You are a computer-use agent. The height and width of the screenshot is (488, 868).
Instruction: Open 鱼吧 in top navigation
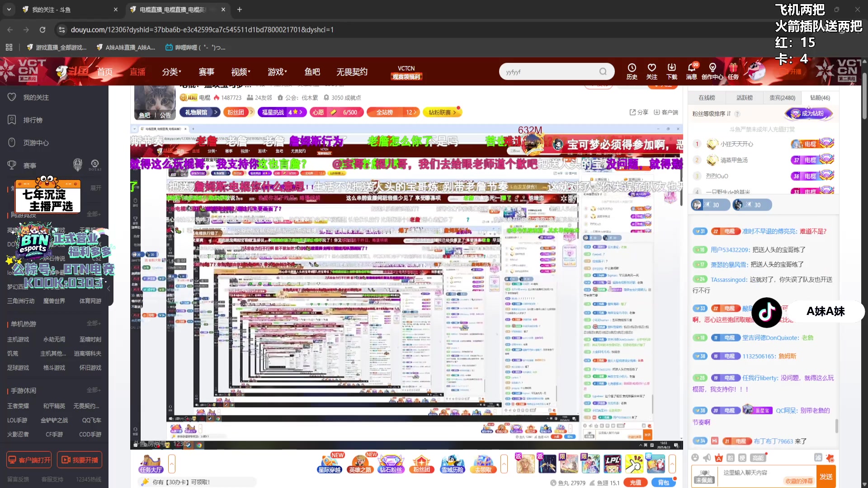(x=312, y=72)
